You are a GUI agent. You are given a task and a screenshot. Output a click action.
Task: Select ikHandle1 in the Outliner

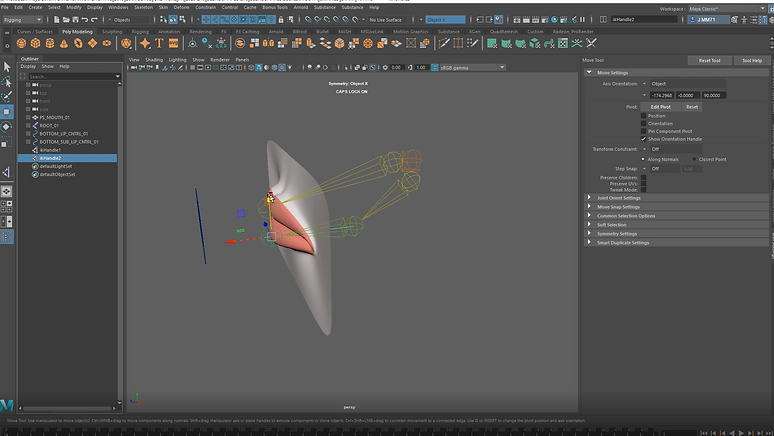50,150
